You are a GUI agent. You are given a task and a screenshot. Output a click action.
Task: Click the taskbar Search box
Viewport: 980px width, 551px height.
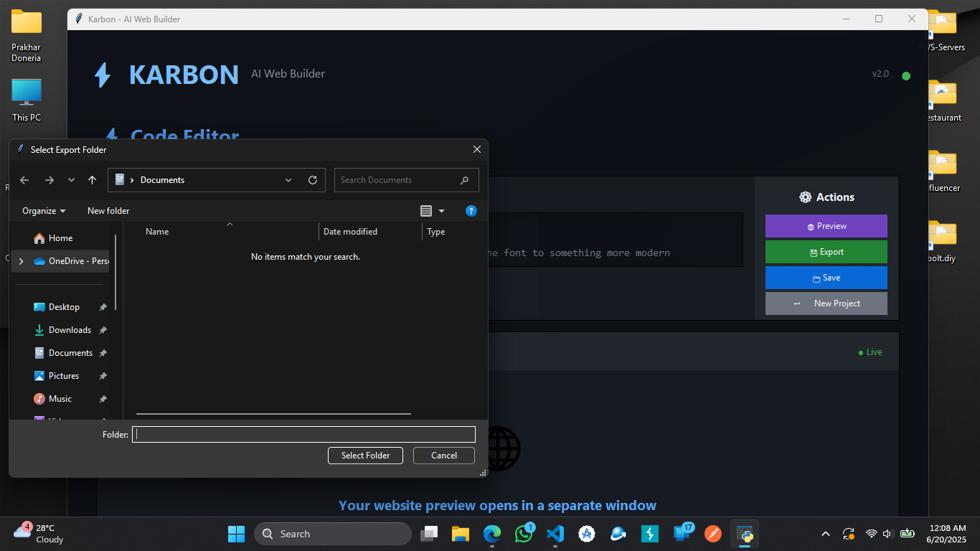point(333,534)
